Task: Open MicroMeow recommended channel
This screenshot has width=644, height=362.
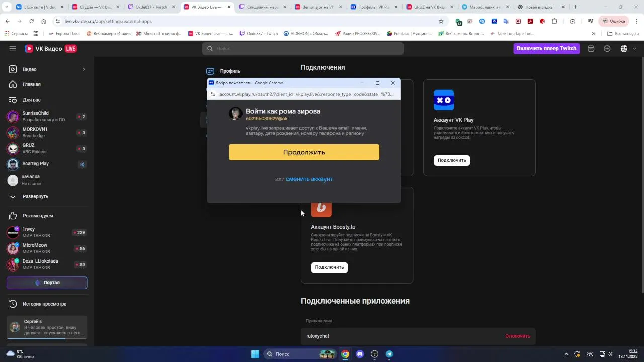Action: coord(47,248)
